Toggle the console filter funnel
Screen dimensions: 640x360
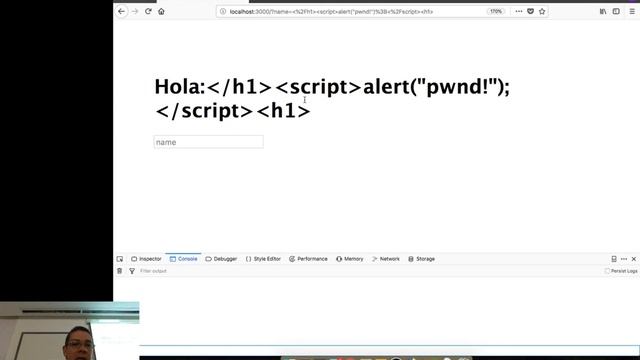(x=132, y=271)
